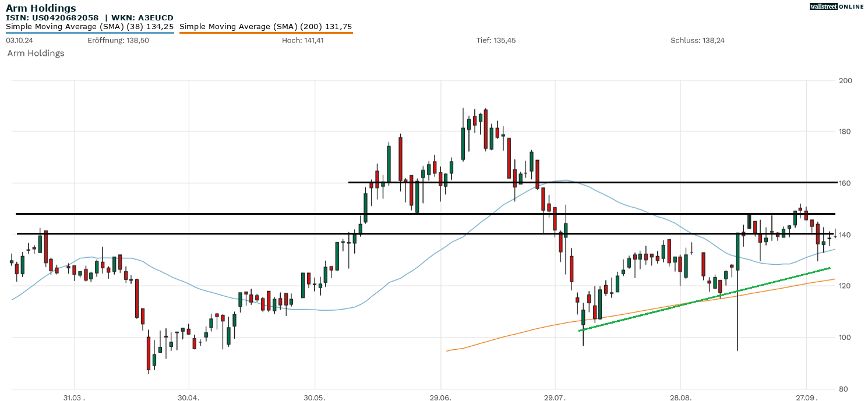
Task: Click the Hoch 141,41 value
Action: tap(302, 41)
